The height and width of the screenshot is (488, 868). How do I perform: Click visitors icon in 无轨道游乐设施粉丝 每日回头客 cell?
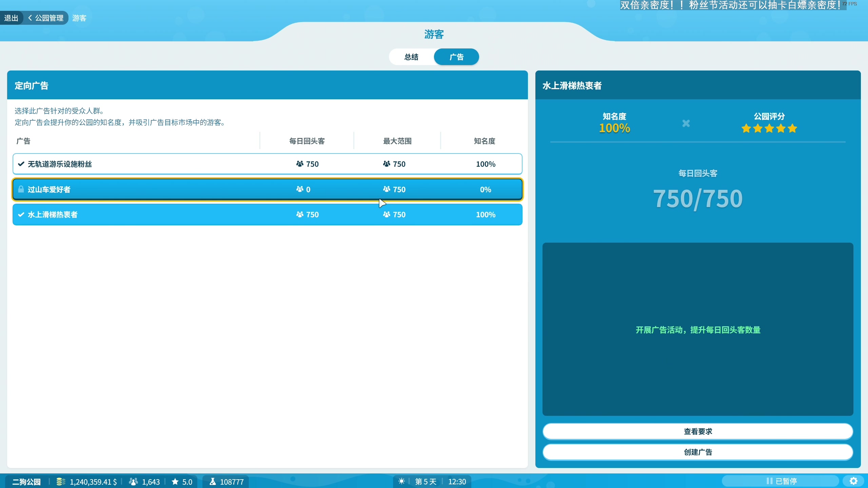click(300, 164)
